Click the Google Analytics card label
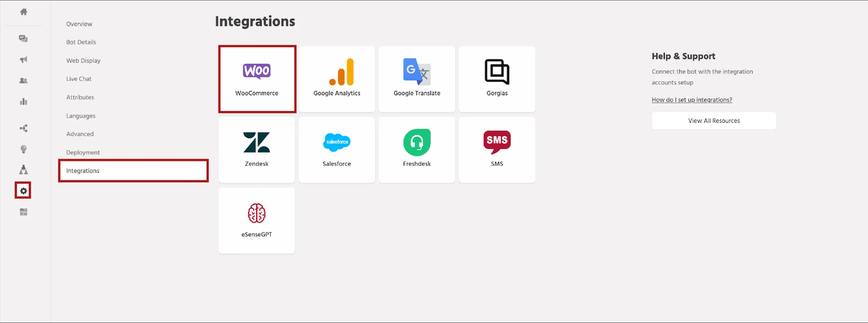Viewport: 868px width, 323px height. coord(337,93)
